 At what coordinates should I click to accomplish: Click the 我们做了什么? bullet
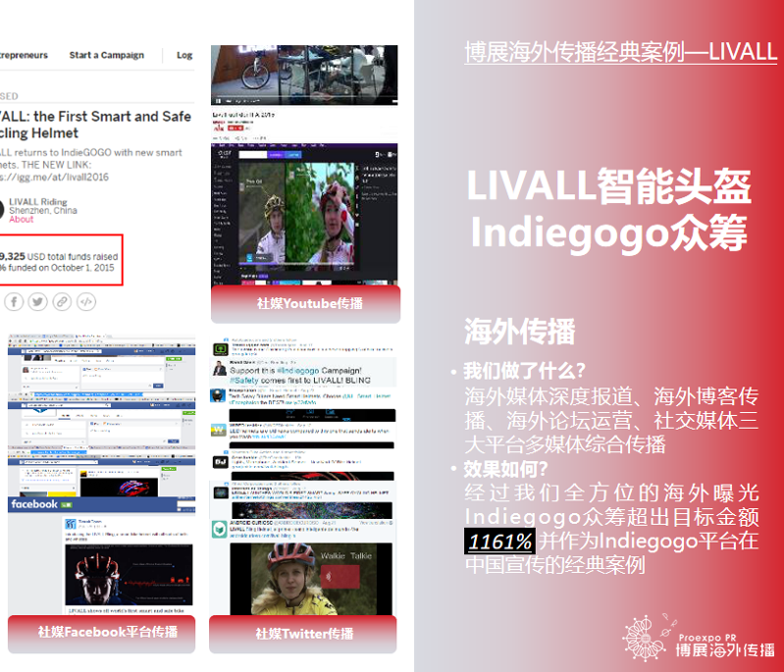524,371
